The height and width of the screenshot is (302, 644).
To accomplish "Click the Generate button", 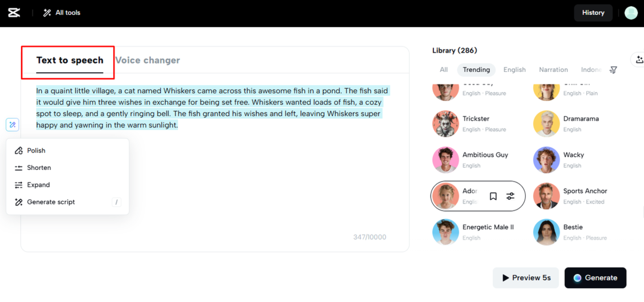I will [x=595, y=278].
